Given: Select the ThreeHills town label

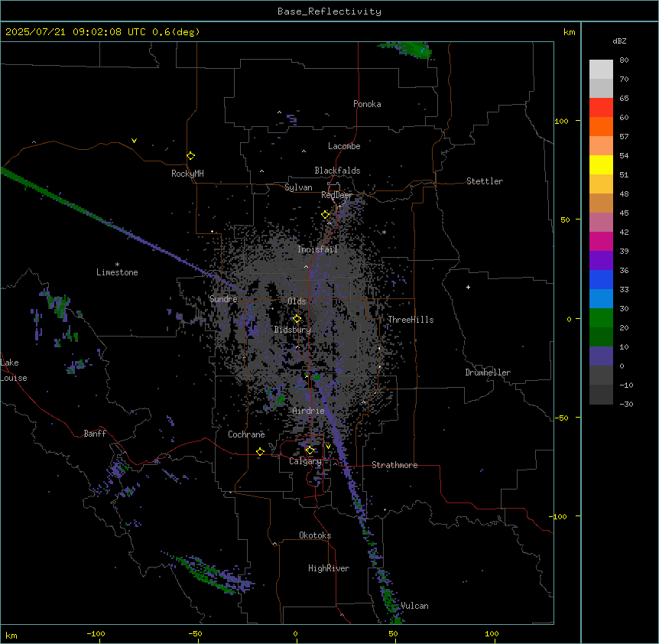Looking at the screenshot, I should point(411,320).
